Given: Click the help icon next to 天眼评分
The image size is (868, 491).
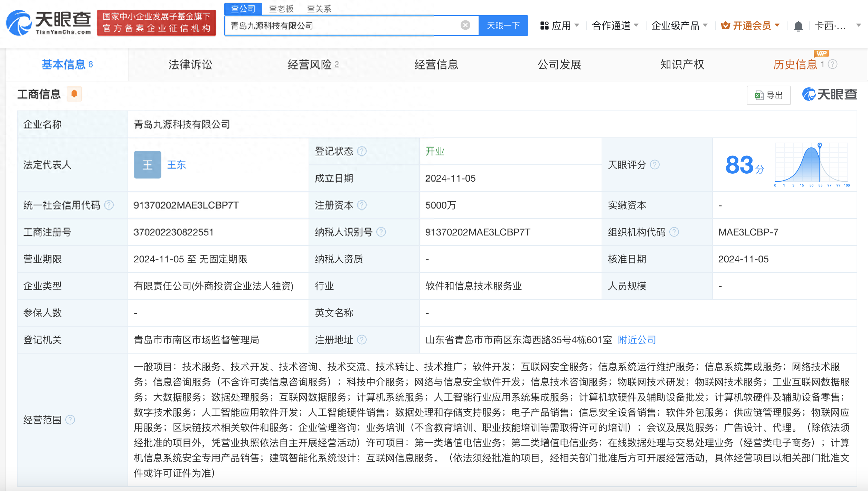Looking at the screenshot, I should 655,165.
